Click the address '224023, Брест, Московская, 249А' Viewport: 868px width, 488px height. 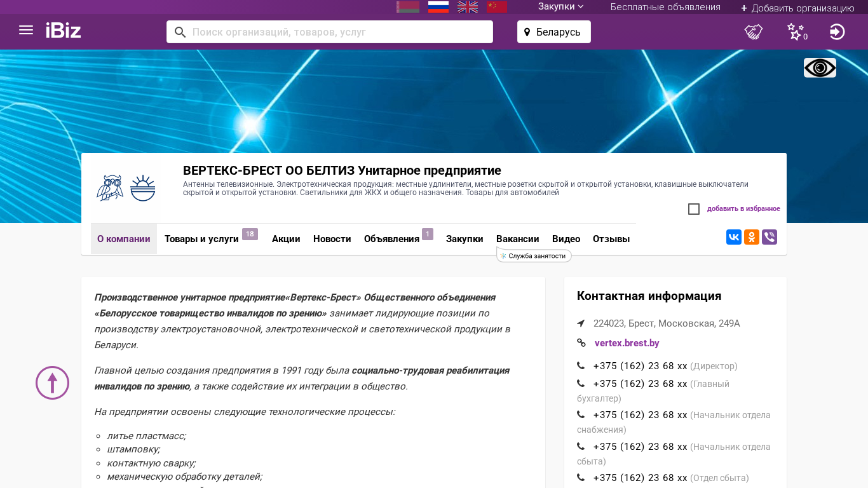point(667,323)
